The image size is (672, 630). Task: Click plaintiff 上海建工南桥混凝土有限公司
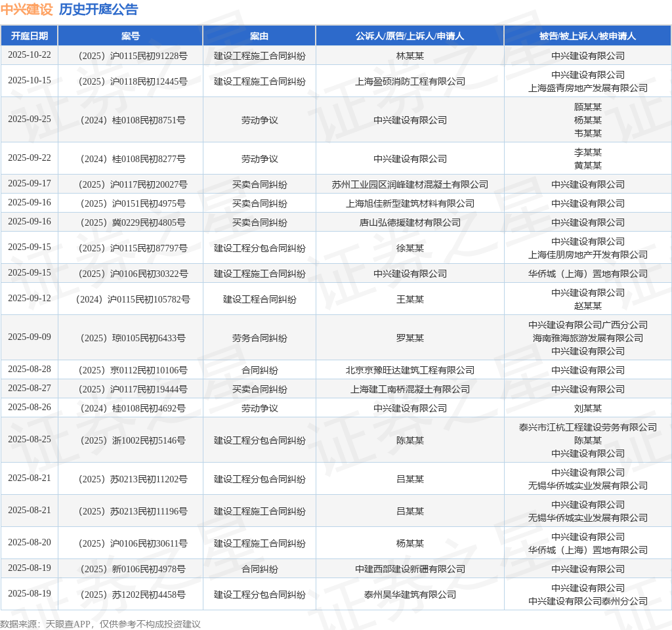(409, 390)
